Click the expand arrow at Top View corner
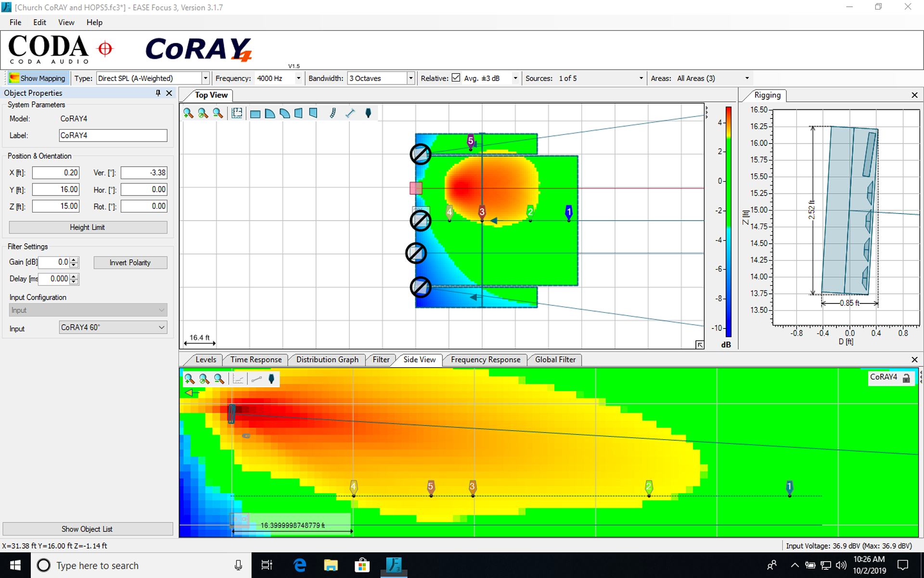The image size is (924, 578). coord(700,344)
